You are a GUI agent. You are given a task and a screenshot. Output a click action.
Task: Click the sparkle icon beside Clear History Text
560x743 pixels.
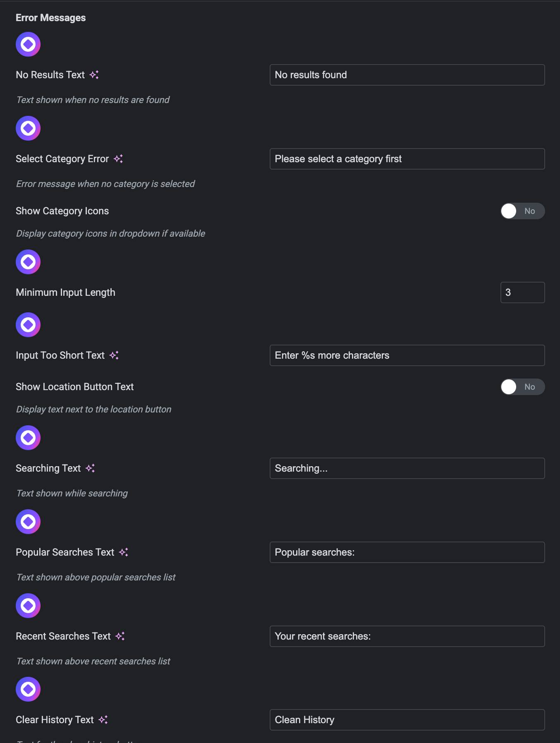(103, 720)
